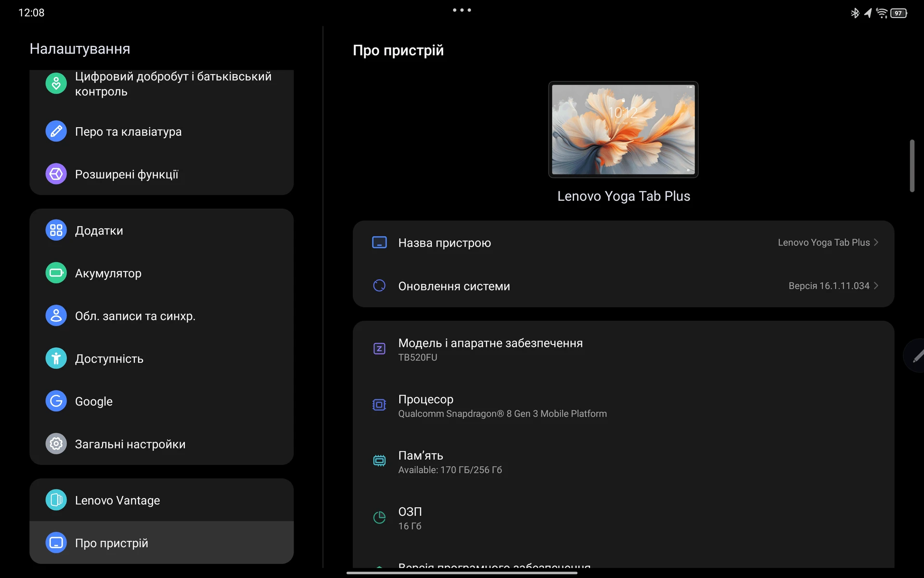Open Обл. записи та синхр. settings
Image resolution: width=924 pixels, height=578 pixels.
(162, 315)
